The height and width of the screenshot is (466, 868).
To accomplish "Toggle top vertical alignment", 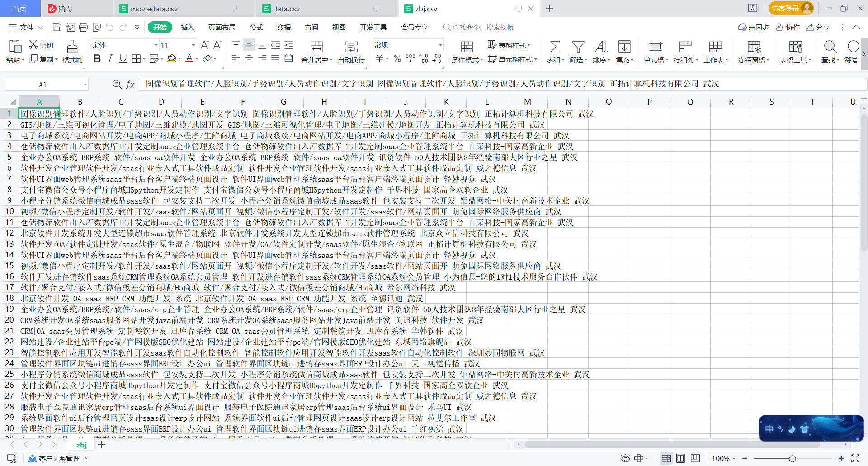I will (x=236, y=45).
